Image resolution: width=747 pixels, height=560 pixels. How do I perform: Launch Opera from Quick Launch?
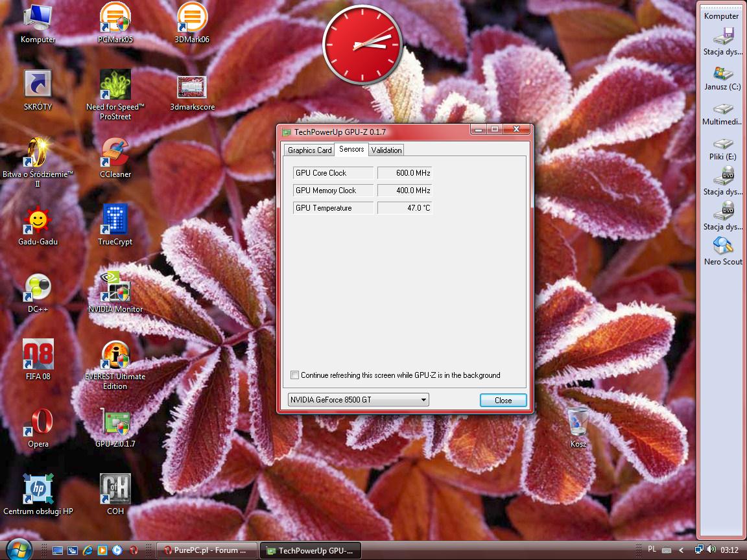tap(134, 550)
